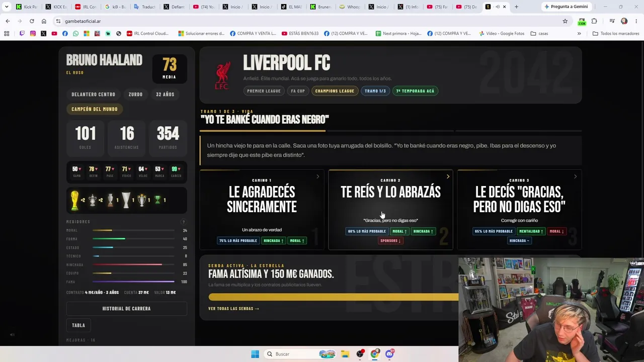The height and width of the screenshot is (362, 644).
Task: Follow the Ver todas las sendas link
Action: coord(233,309)
